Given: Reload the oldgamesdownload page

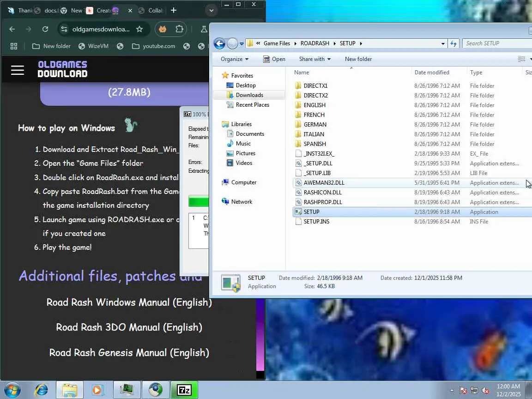Looking at the screenshot, I should click(x=45, y=29).
